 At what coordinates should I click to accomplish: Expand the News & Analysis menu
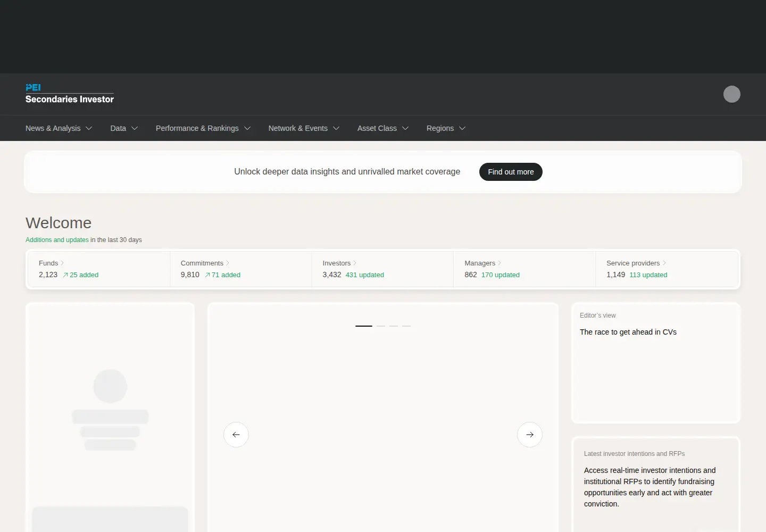click(x=59, y=128)
